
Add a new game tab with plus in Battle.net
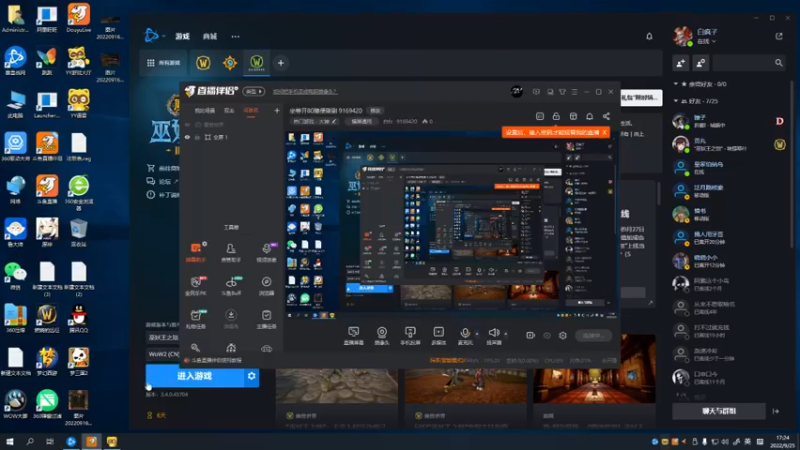(281, 63)
